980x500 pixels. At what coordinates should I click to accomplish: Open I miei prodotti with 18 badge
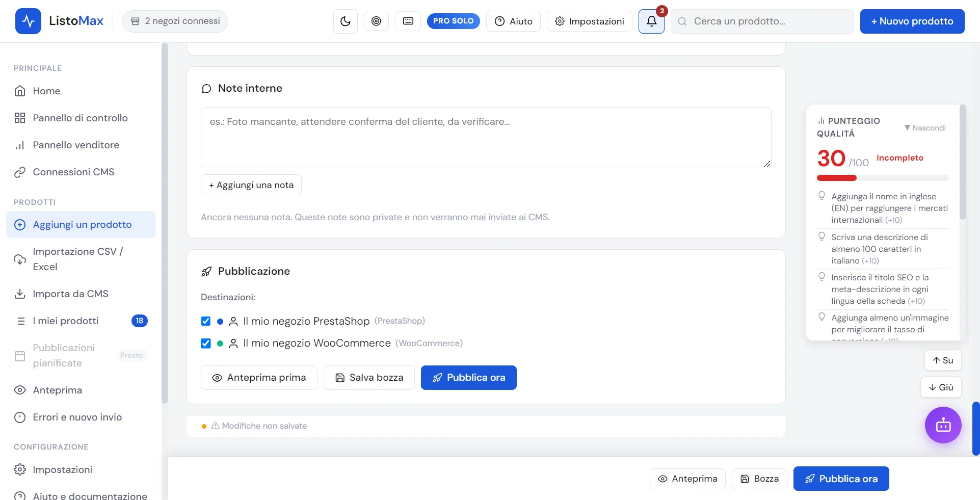[x=81, y=321]
